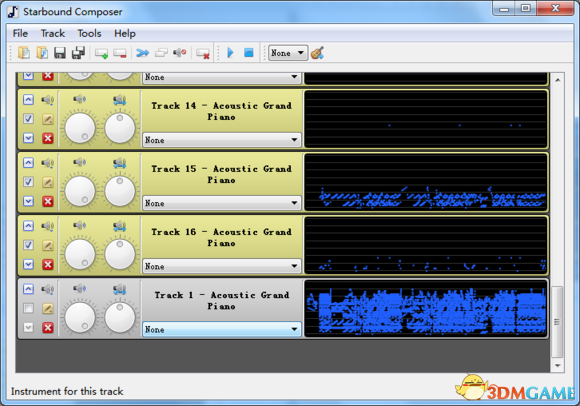
Task: Open the toolbar None instrument dropdown
Action: tap(288, 53)
